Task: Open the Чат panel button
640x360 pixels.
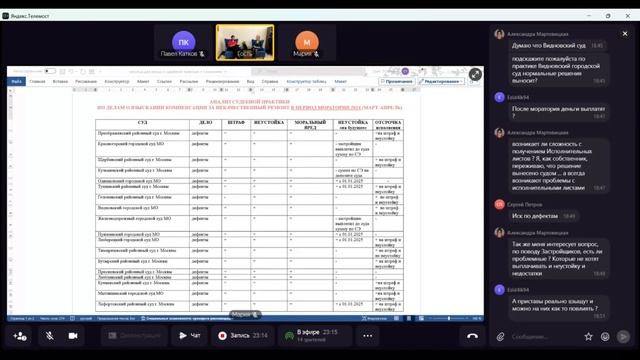Action: [190, 336]
